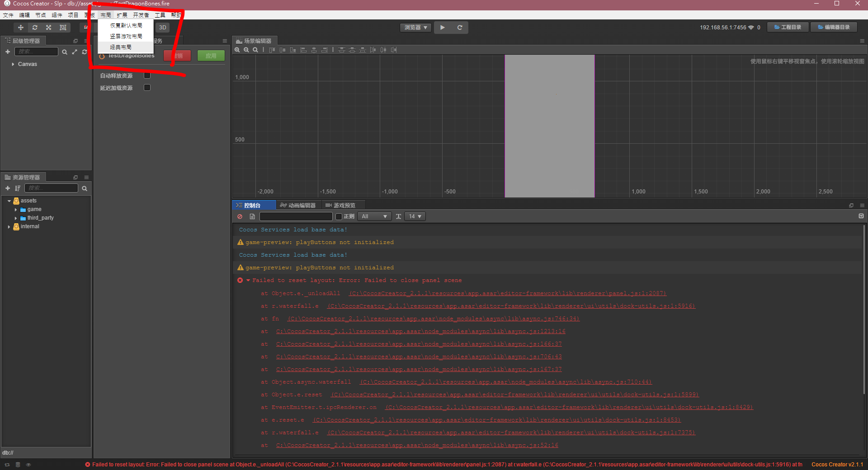This screenshot has height=470, width=868.
Task: Create a new asset with plus icon
Action: 8,188
